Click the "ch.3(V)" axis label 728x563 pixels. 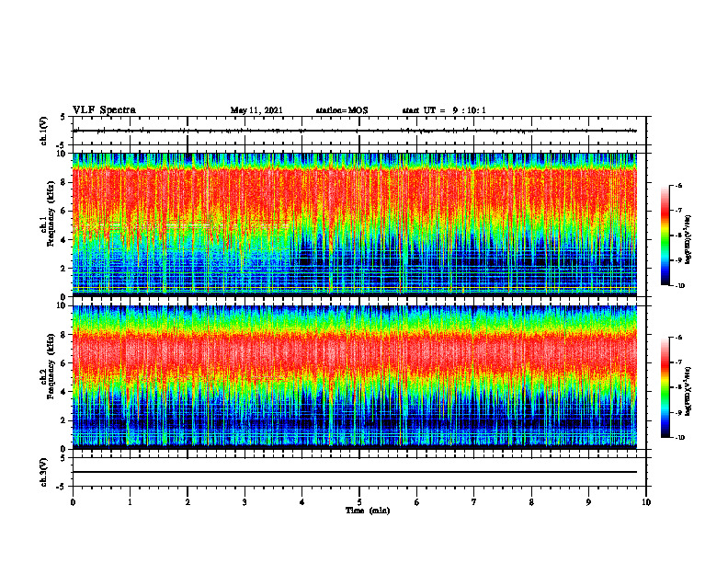44,472
